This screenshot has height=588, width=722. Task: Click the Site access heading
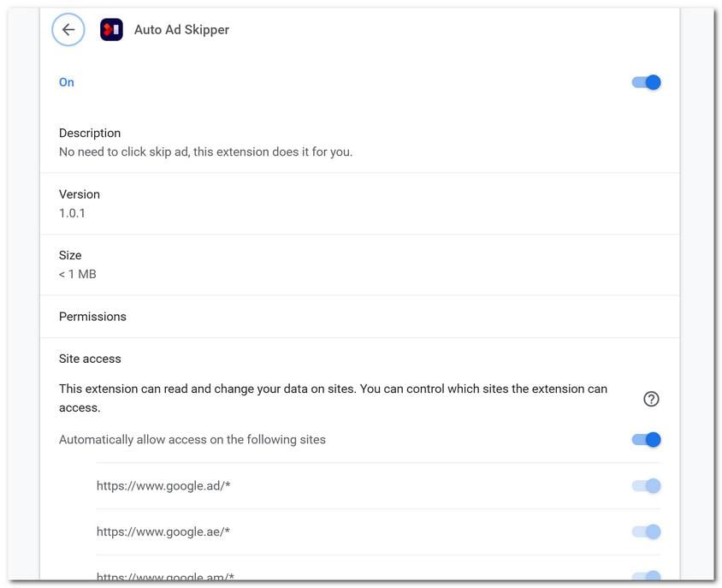point(90,359)
